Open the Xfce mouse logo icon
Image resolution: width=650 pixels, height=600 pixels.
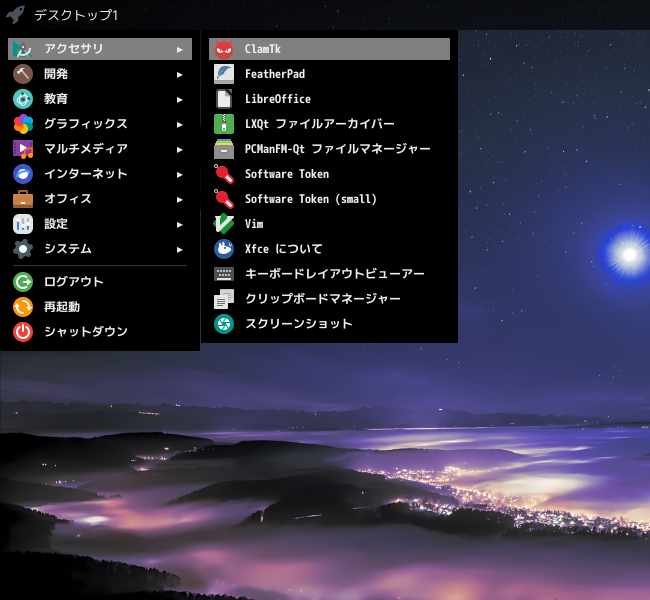224,249
